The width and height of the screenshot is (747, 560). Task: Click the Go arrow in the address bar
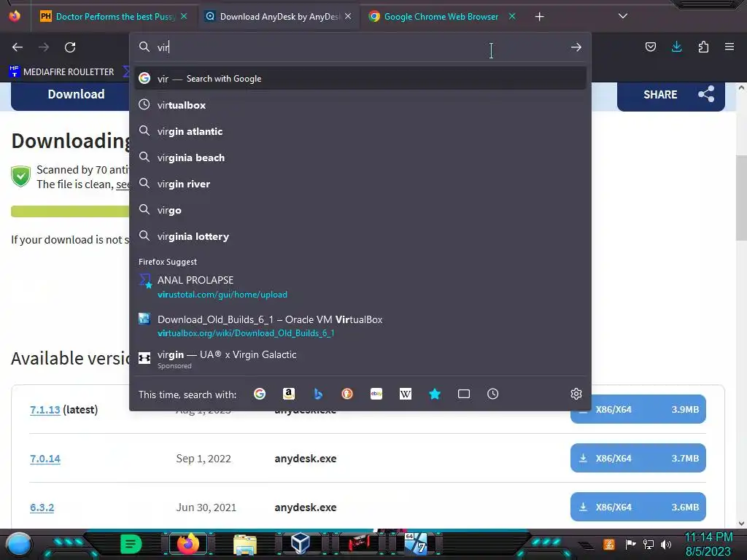click(576, 47)
